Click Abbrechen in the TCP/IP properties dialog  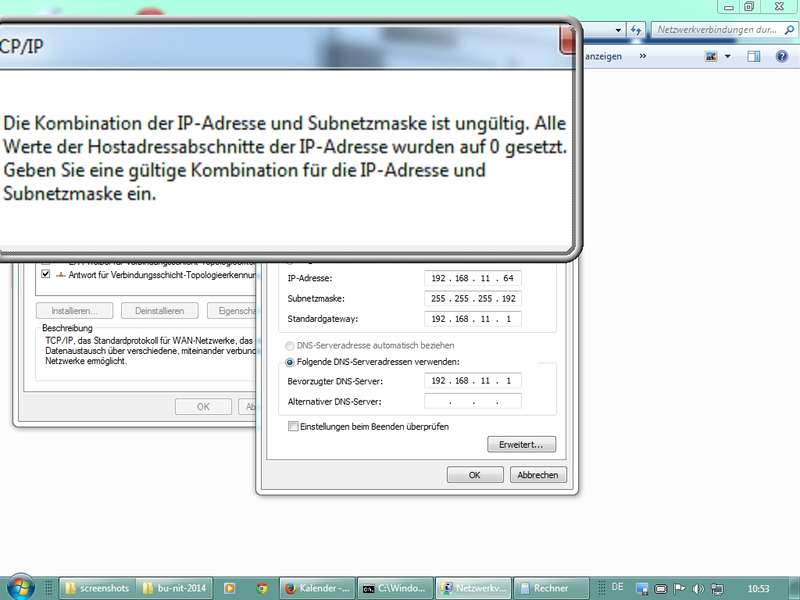538,475
